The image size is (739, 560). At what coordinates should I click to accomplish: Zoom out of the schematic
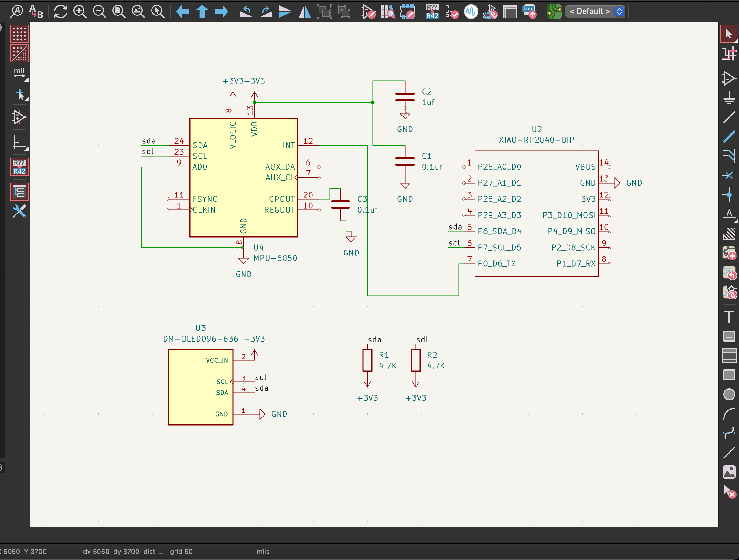(99, 11)
